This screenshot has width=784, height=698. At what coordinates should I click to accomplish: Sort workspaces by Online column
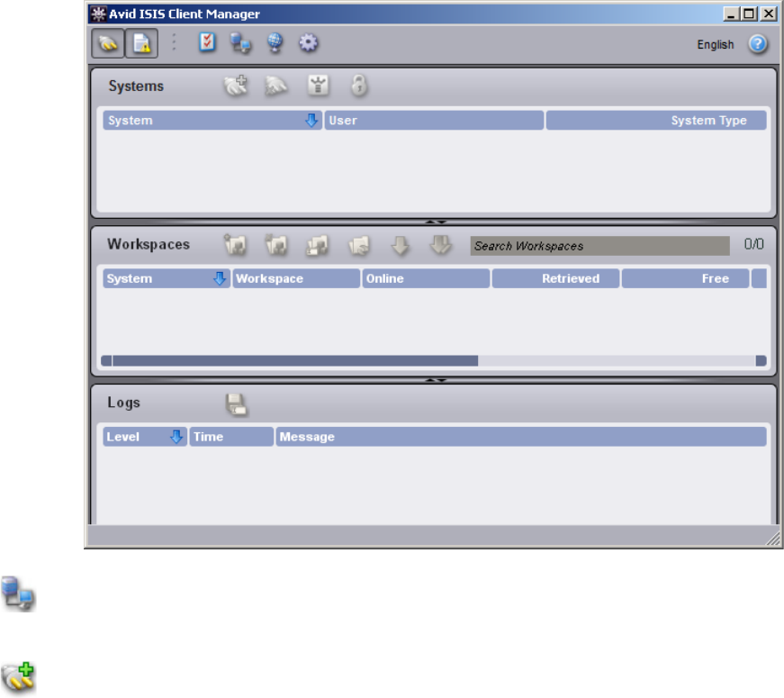click(x=426, y=278)
